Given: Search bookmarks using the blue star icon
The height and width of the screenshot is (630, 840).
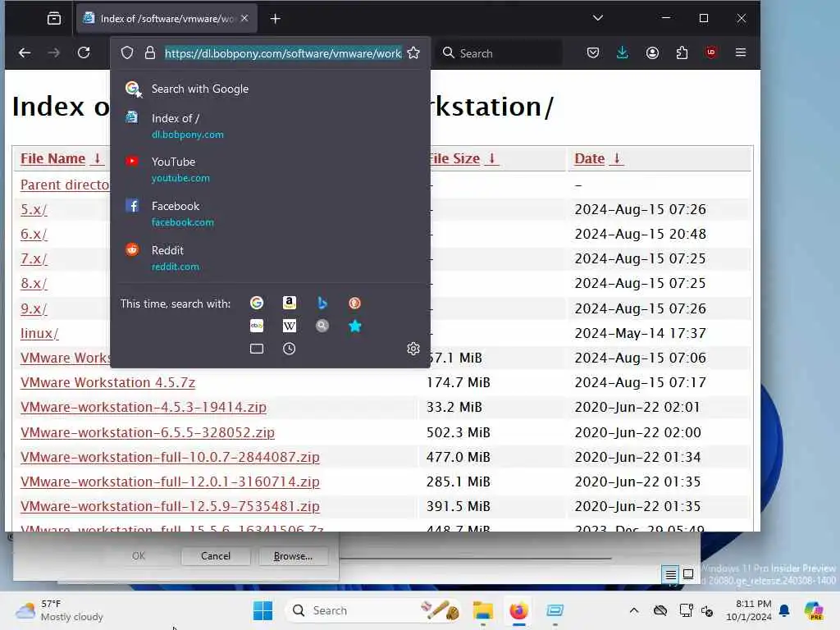Looking at the screenshot, I should [x=354, y=326].
